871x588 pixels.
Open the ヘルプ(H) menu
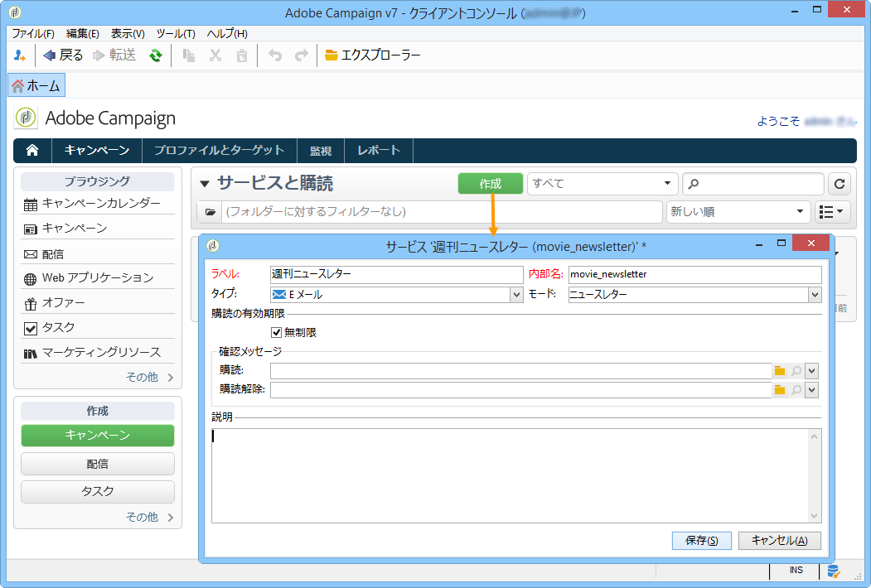pos(227,34)
